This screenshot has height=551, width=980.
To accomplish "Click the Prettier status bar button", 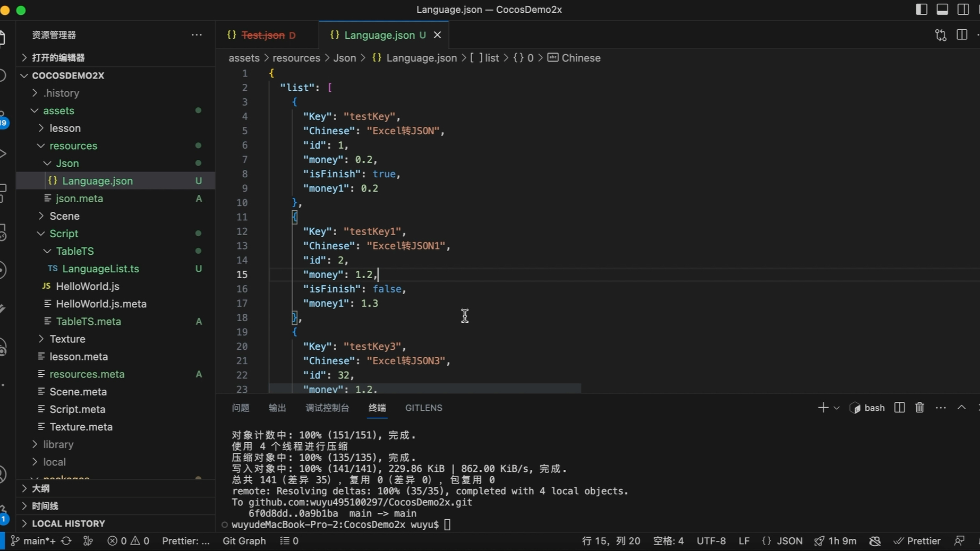I will click(917, 541).
